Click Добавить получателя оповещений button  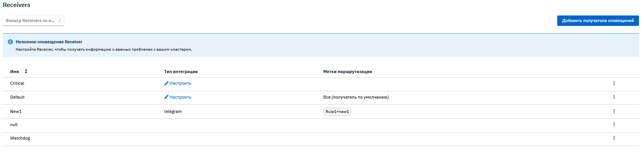pos(598,20)
